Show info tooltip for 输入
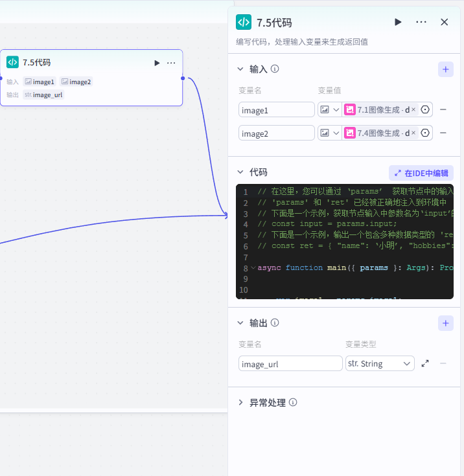This screenshot has height=476, width=464. point(275,69)
